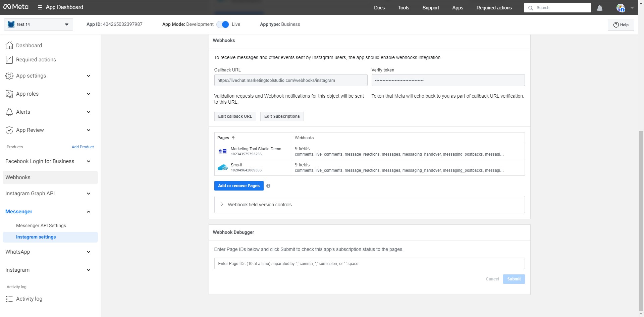Image resolution: width=644 pixels, height=317 pixels.
Task: Click the info icon beside Add or remove Pages
Action: (x=268, y=186)
